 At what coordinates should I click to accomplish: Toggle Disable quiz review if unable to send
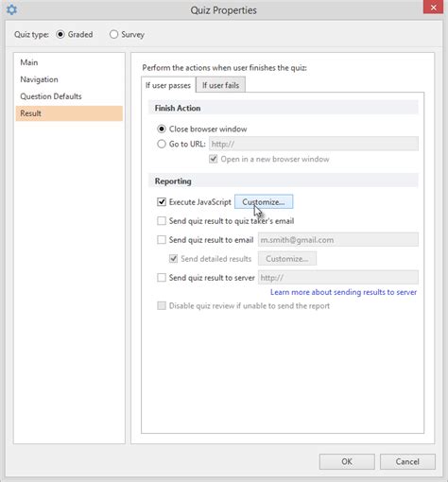[x=162, y=306]
